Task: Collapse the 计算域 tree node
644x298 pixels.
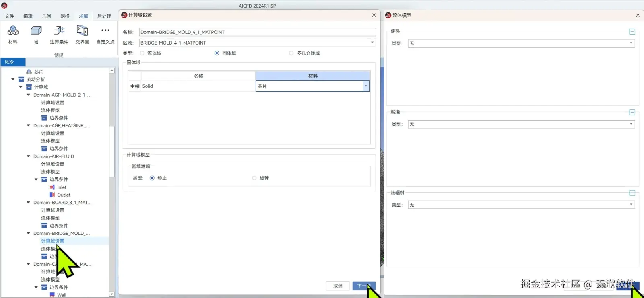Action: pos(21,87)
